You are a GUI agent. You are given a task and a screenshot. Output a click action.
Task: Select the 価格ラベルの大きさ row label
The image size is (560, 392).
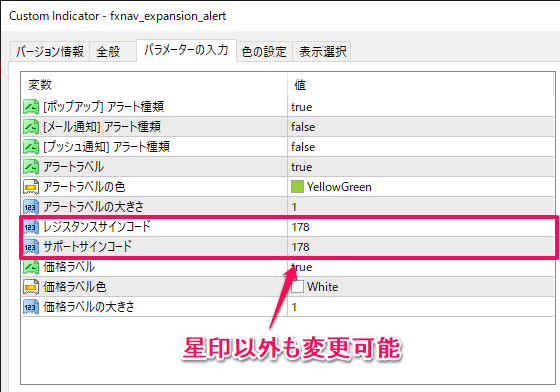tap(89, 307)
